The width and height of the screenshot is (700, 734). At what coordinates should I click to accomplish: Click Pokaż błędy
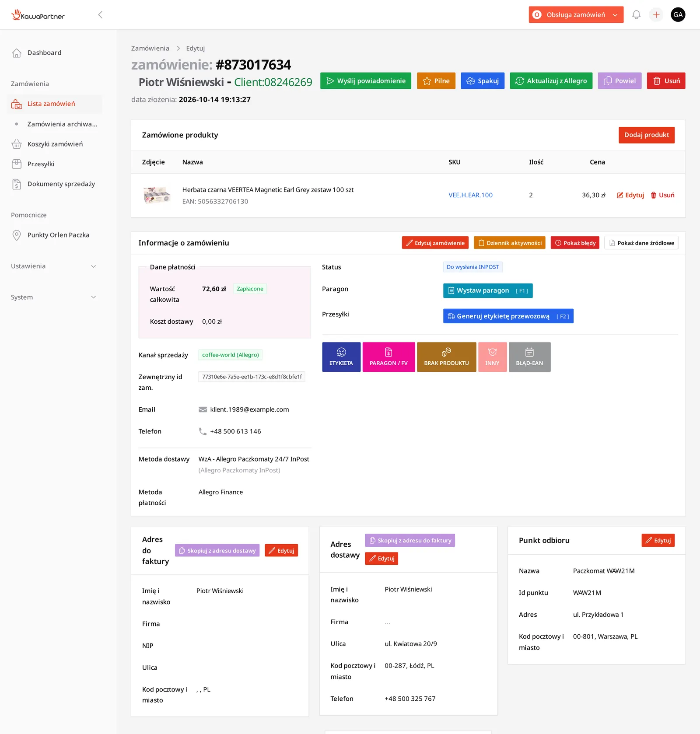pyautogui.click(x=575, y=243)
